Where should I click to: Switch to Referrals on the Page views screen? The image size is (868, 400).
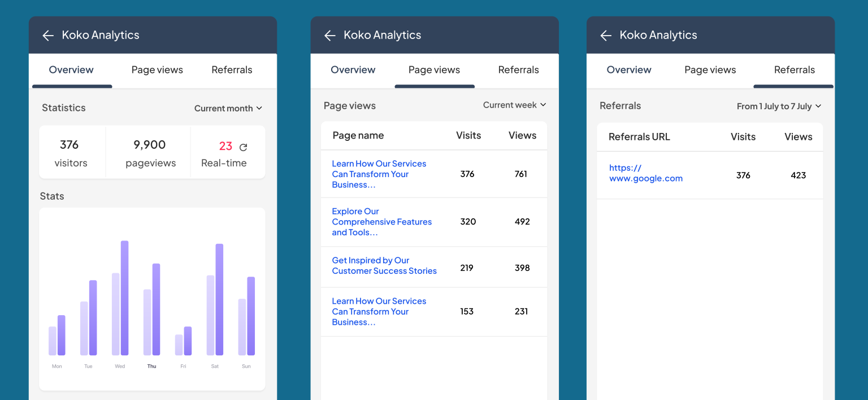click(x=518, y=70)
